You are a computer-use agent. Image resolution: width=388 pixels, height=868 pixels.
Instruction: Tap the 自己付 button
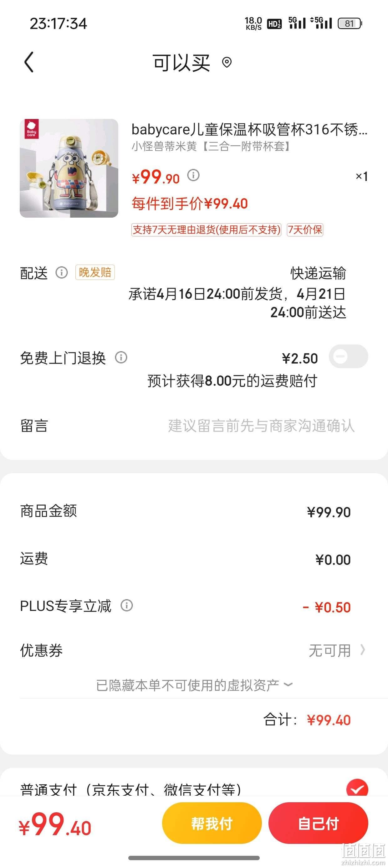click(318, 824)
